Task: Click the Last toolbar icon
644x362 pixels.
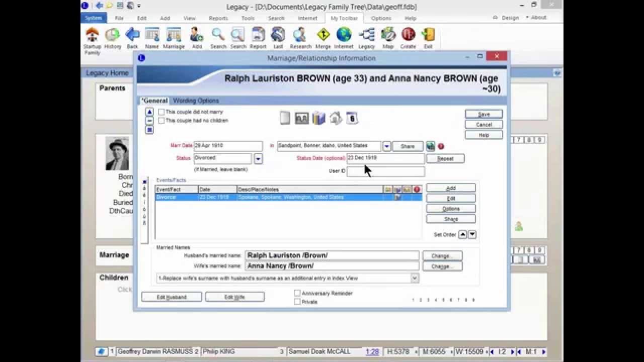Action: [x=278, y=39]
